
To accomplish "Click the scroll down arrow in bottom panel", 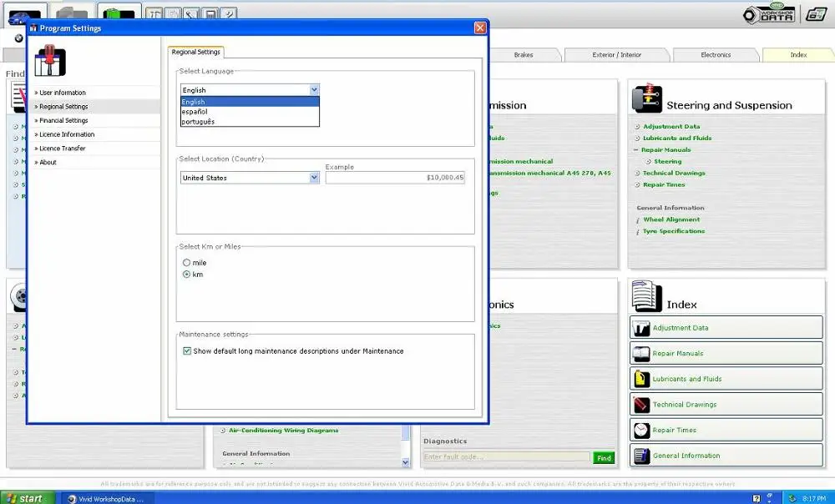I will pyautogui.click(x=405, y=462).
